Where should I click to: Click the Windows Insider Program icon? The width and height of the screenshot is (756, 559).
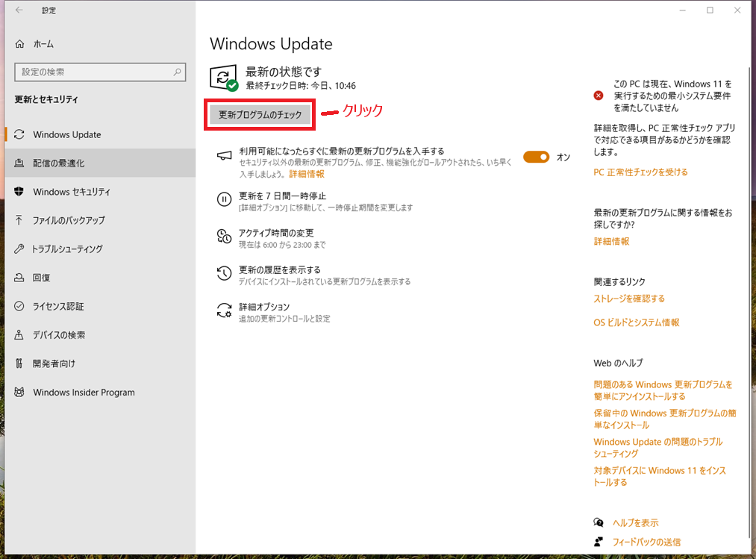tap(19, 393)
